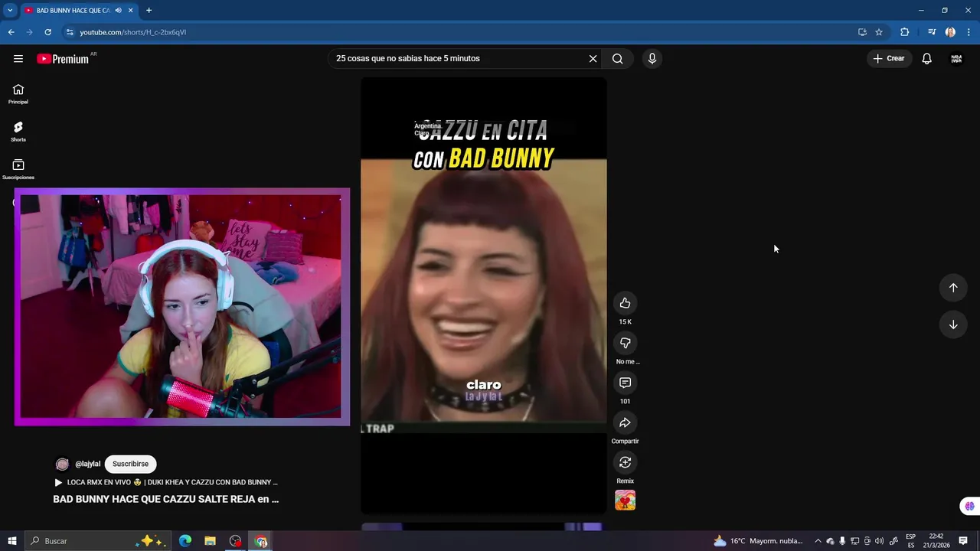Image resolution: width=980 pixels, height=551 pixels.
Task: Open @lajylal channel avatar
Action: pos(62,464)
